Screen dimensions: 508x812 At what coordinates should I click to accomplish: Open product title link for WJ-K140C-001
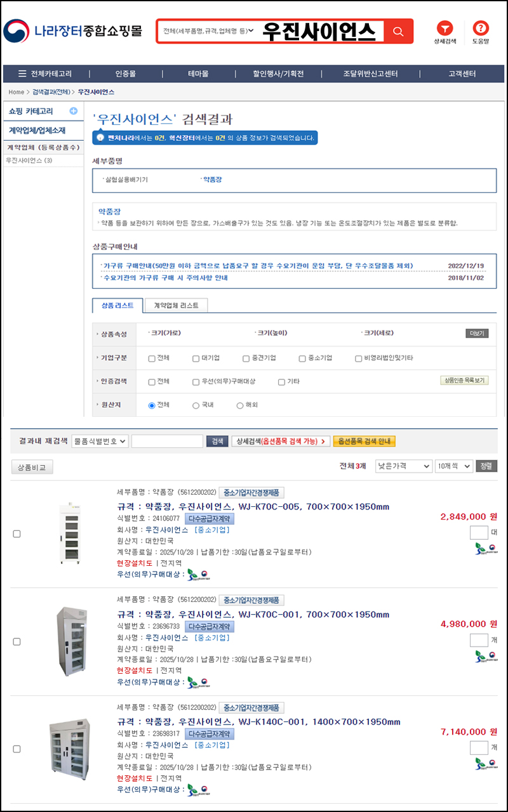coord(259,722)
